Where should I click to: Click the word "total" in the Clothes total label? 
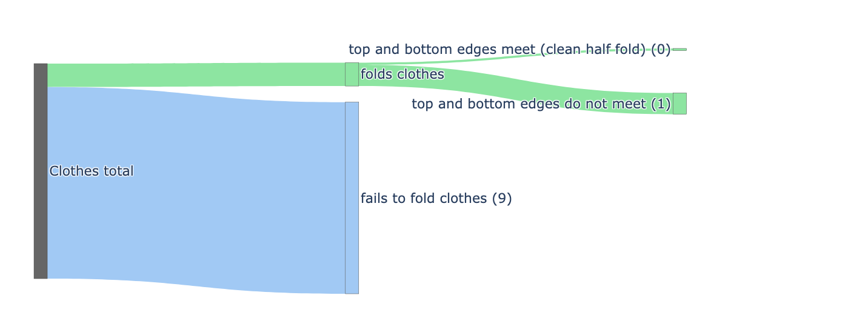click(119, 171)
